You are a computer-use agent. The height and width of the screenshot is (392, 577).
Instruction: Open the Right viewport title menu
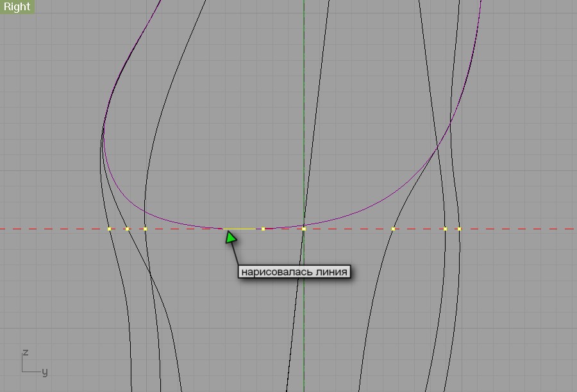pyautogui.click(x=17, y=6)
